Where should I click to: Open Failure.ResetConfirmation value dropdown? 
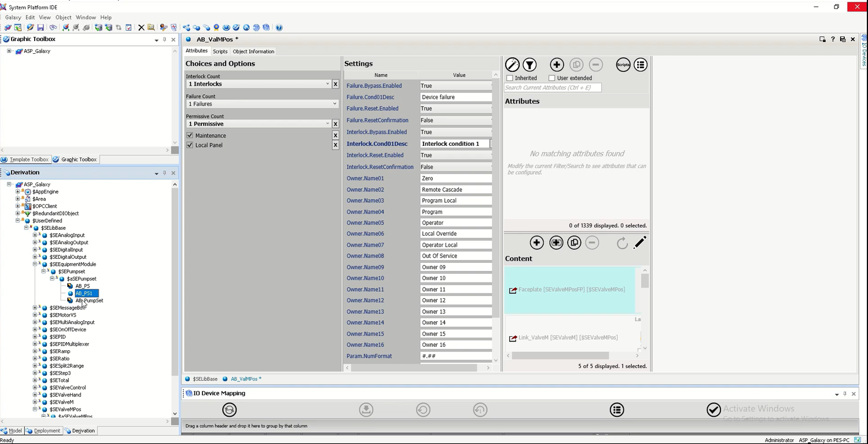click(456, 120)
